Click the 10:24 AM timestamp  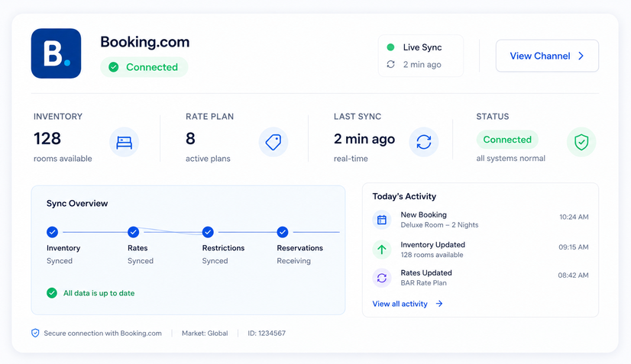pyautogui.click(x=574, y=217)
